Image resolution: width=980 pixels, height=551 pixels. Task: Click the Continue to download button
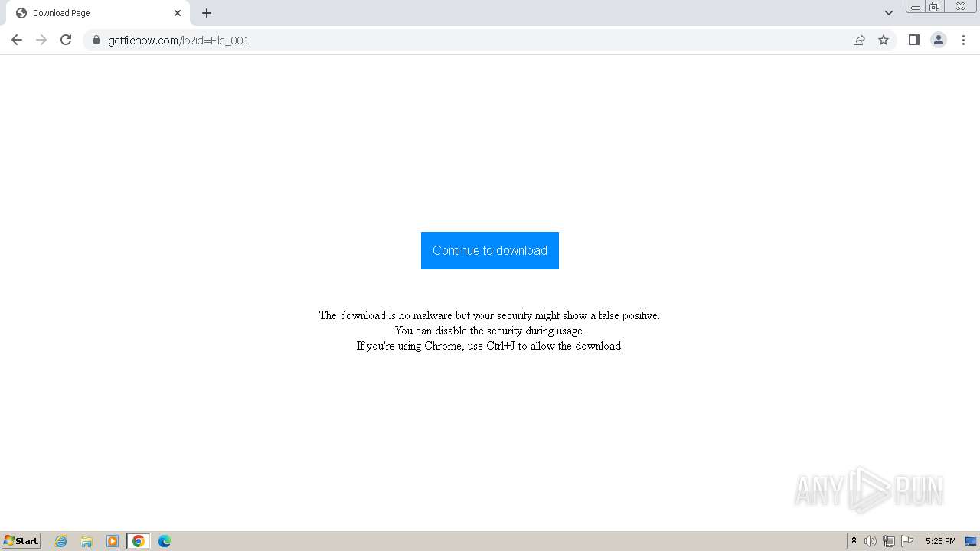490,250
